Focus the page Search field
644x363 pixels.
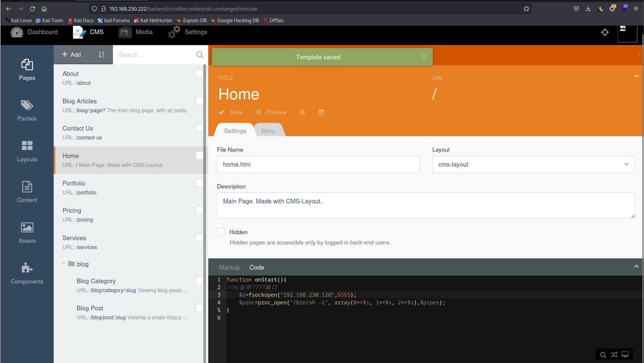(155, 55)
